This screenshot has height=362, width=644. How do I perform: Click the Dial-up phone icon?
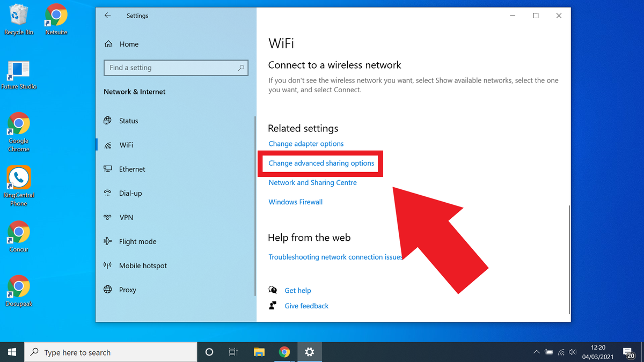click(107, 193)
